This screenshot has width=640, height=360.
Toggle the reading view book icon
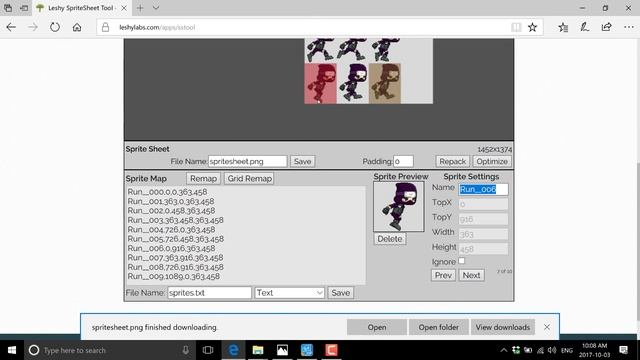516,27
